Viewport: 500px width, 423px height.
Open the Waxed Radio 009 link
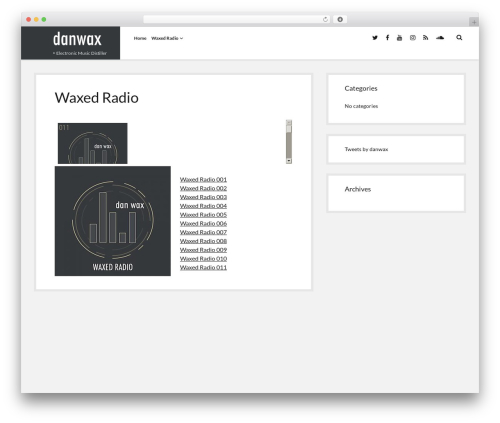tap(203, 250)
